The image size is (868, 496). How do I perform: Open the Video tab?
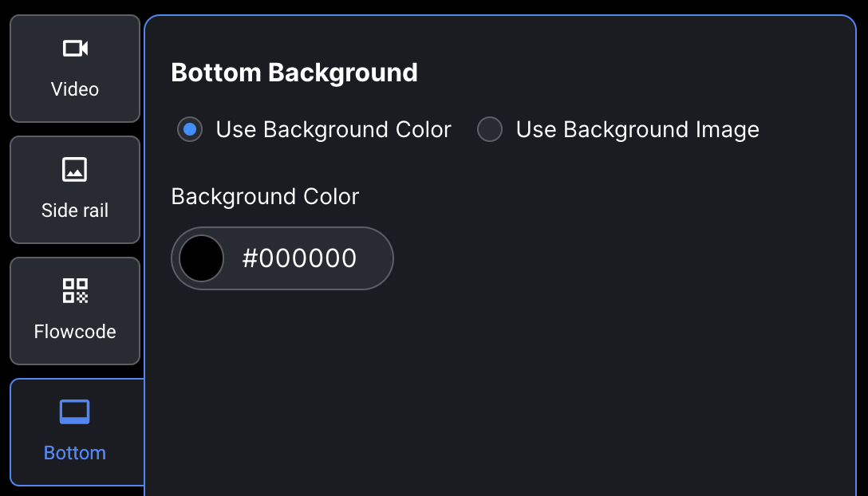click(x=75, y=69)
